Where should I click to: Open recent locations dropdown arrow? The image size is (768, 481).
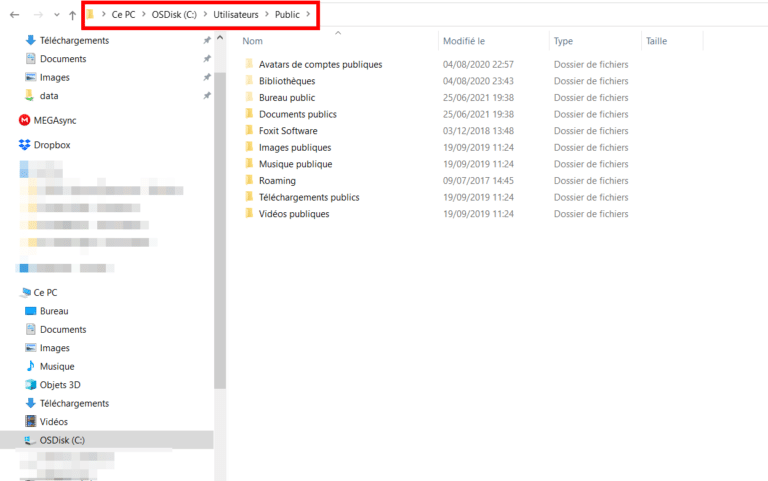pyautogui.click(x=57, y=15)
